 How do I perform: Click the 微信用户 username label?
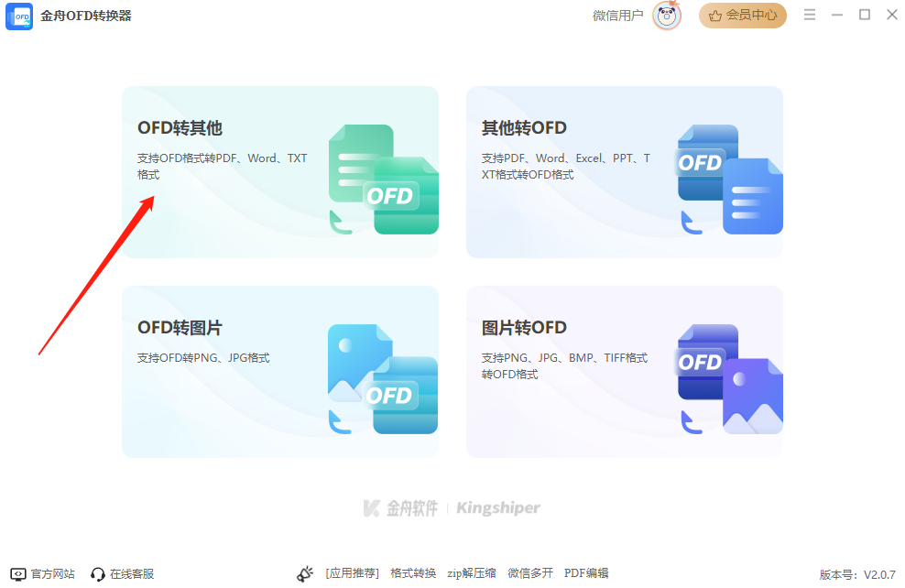click(617, 16)
